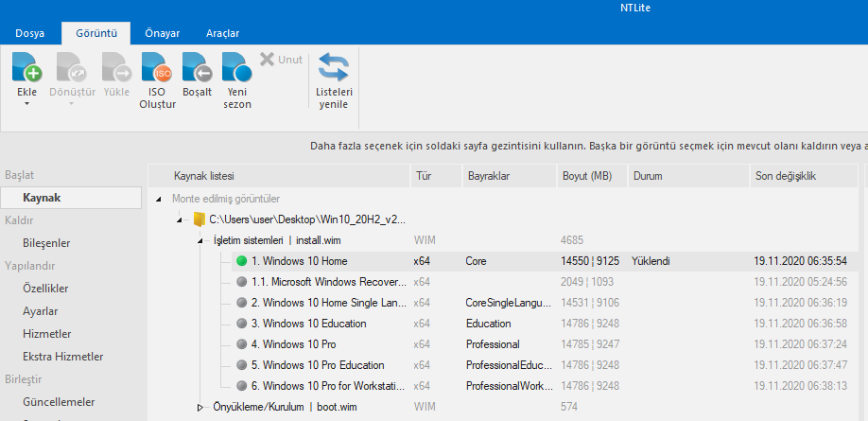868x421 pixels.
Task: Click the Core flag cell
Action: [476, 261]
